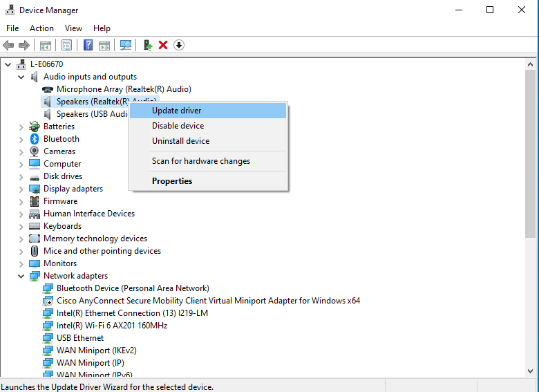
Task: Click the Batteries category icon
Action: coord(35,127)
